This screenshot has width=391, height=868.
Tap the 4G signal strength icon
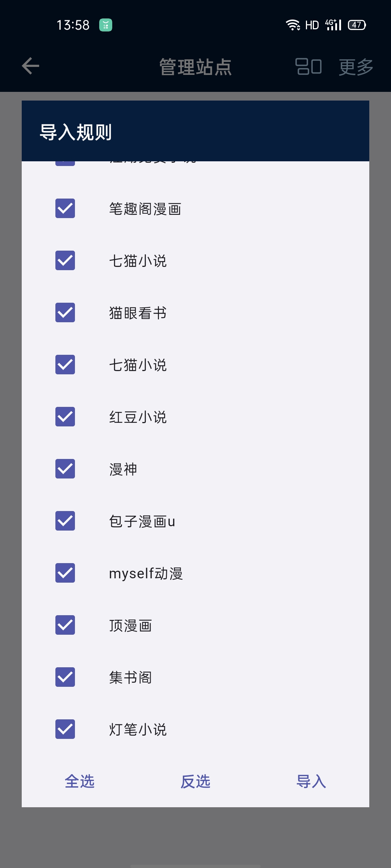(x=333, y=25)
